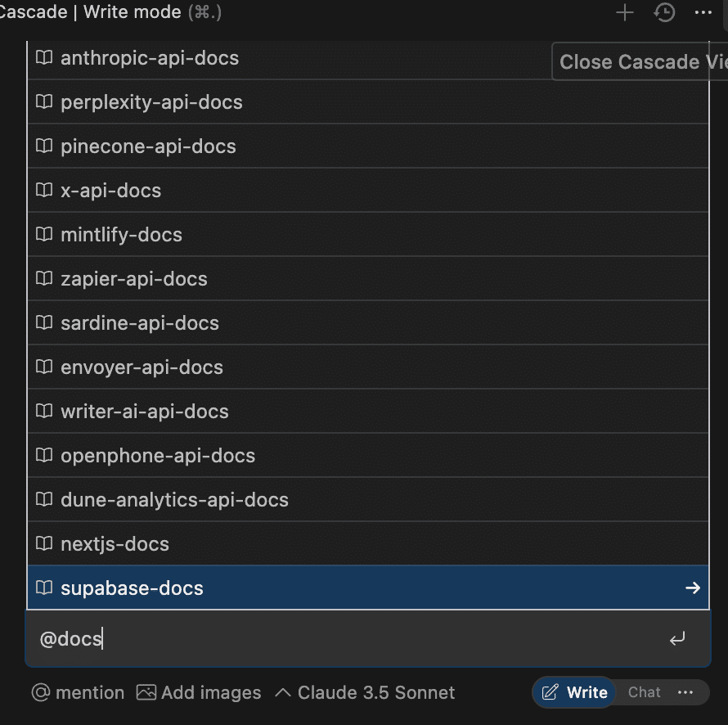
Task: Click the Add images picture icon
Action: pyautogui.click(x=146, y=692)
